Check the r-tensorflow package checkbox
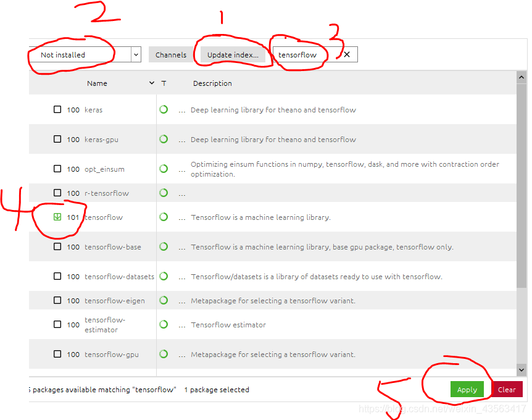 (x=57, y=193)
